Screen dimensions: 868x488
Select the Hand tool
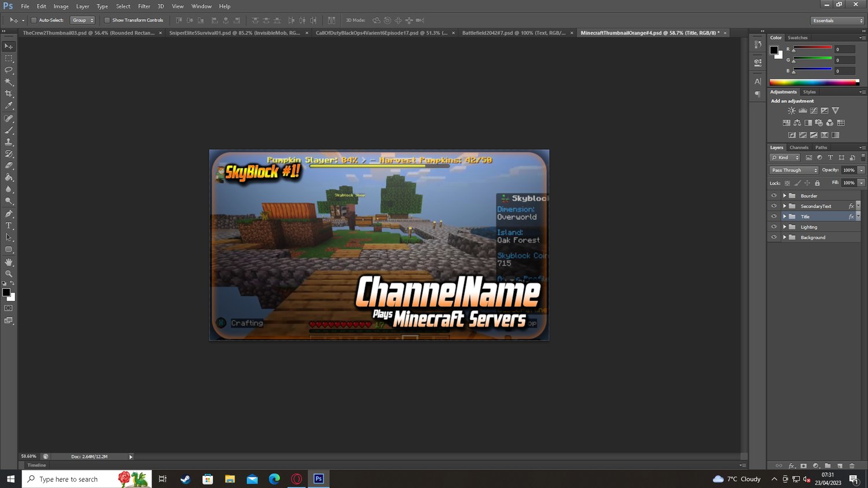tap(9, 262)
